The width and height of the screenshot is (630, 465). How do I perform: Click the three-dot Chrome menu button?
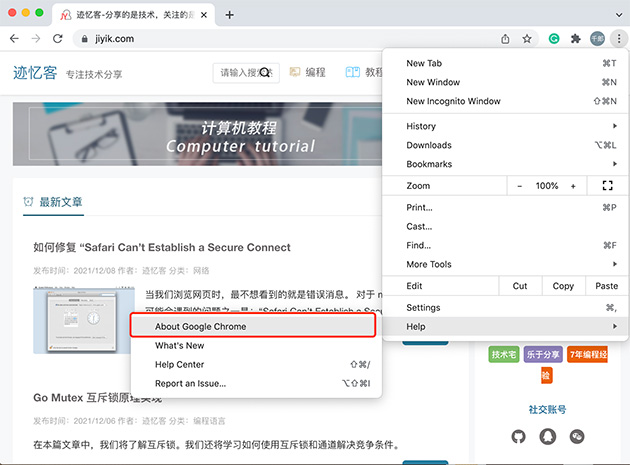tap(619, 39)
